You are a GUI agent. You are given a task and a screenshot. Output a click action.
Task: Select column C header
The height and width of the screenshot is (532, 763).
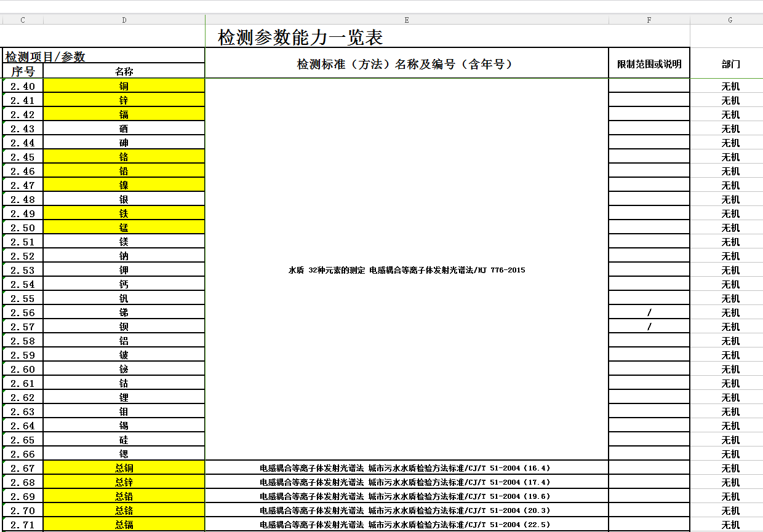23,20
